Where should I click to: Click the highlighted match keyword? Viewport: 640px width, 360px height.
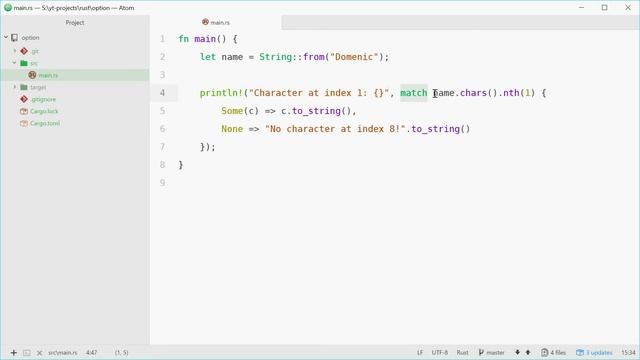point(413,93)
